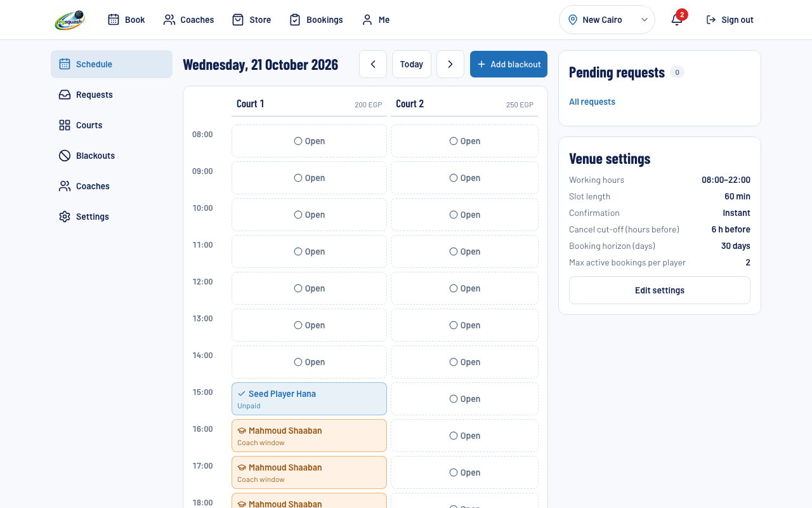812x508 pixels.
Task: Click Add blackout button
Action: click(x=509, y=64)
